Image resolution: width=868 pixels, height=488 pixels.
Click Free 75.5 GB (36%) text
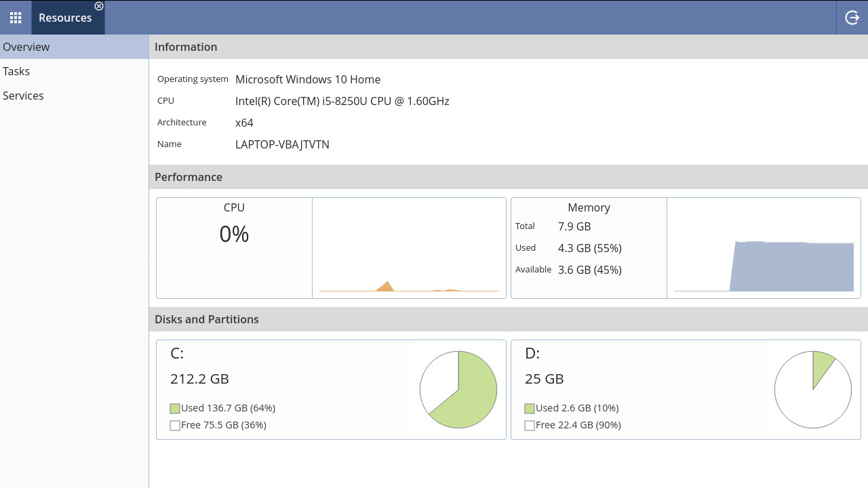click(x=224, y=425)
